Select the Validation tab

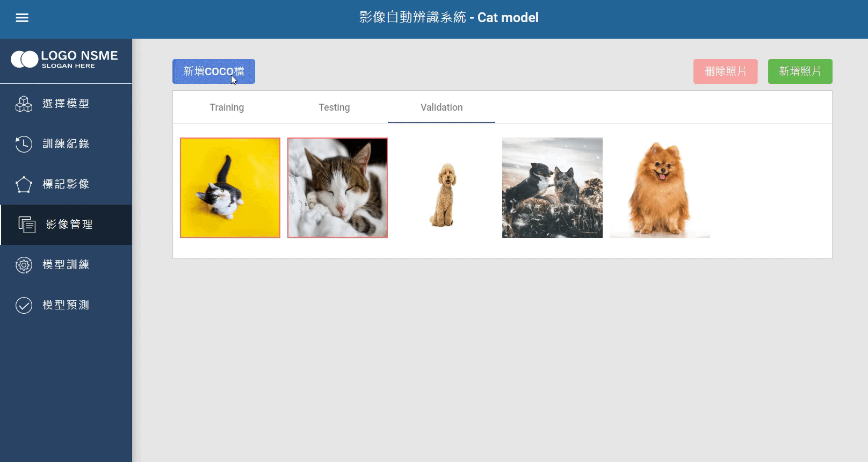coord(442,107)
